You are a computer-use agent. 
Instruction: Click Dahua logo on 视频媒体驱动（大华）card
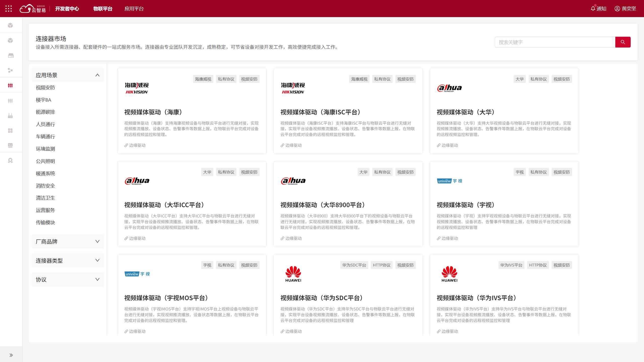click(450, 88)
